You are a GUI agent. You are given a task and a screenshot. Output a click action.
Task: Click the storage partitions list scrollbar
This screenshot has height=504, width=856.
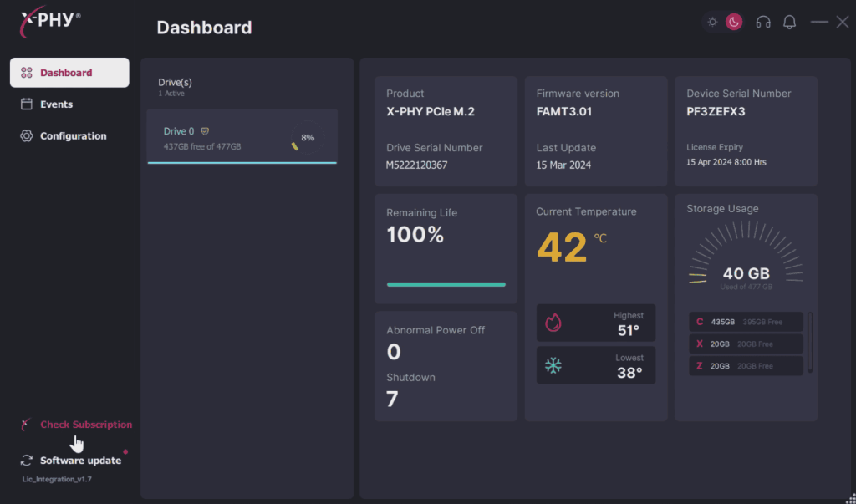click(809, 343)
